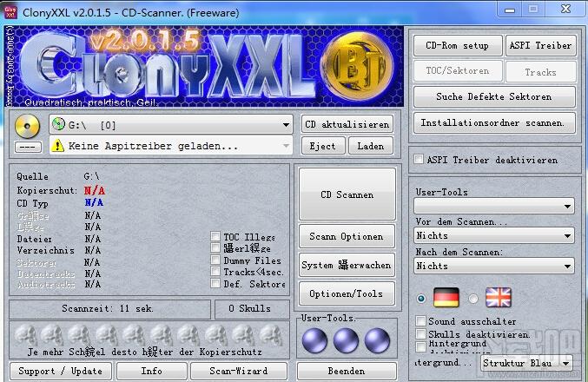Click the CD-Rom setup button
The height and width of the screenshot is (382, 588).
(x=458, y=46)
